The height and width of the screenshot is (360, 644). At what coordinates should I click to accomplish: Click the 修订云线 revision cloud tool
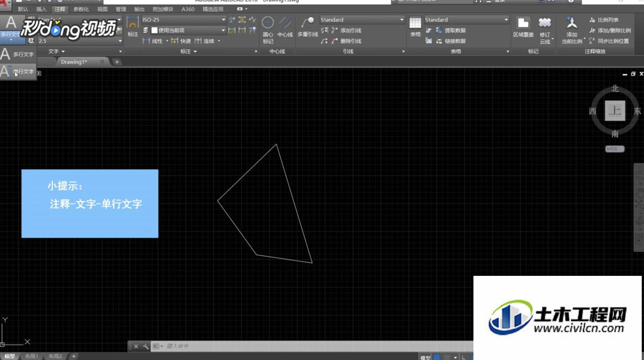(x=545, y=30)
